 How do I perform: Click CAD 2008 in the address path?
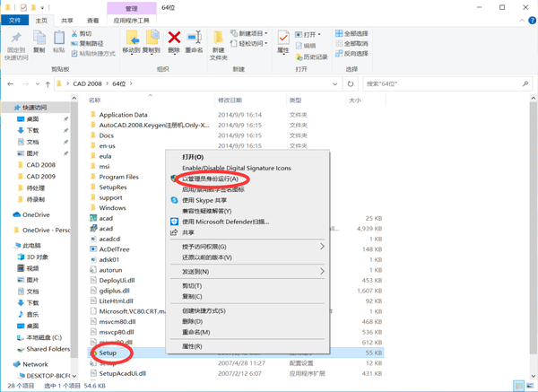(87, 83)
